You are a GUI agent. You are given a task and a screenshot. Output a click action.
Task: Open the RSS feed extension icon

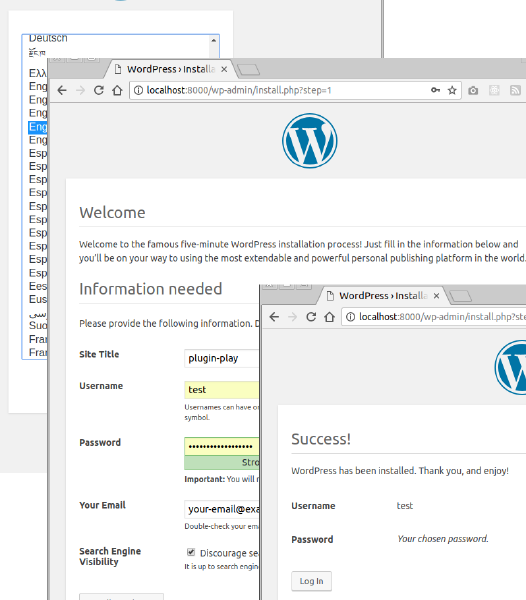(515, 90)
